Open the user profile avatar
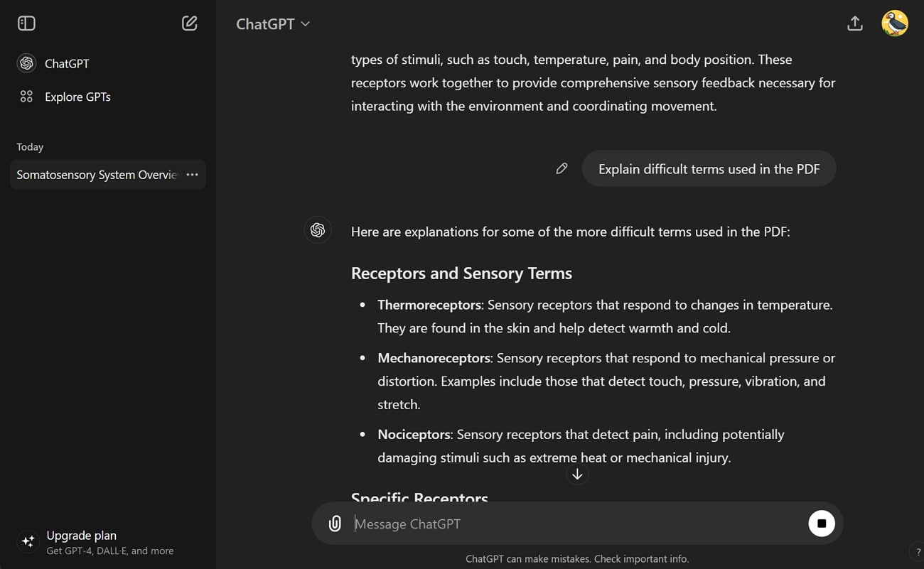924x569 pixels. [895, 23]
